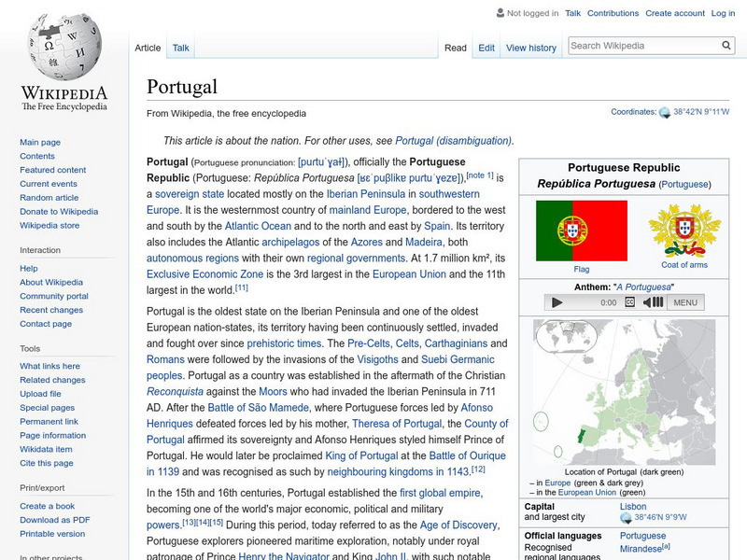Click the globe icon beside Lisbon coordinates
The image size is (747, 560).
click(x=626, y=518)
